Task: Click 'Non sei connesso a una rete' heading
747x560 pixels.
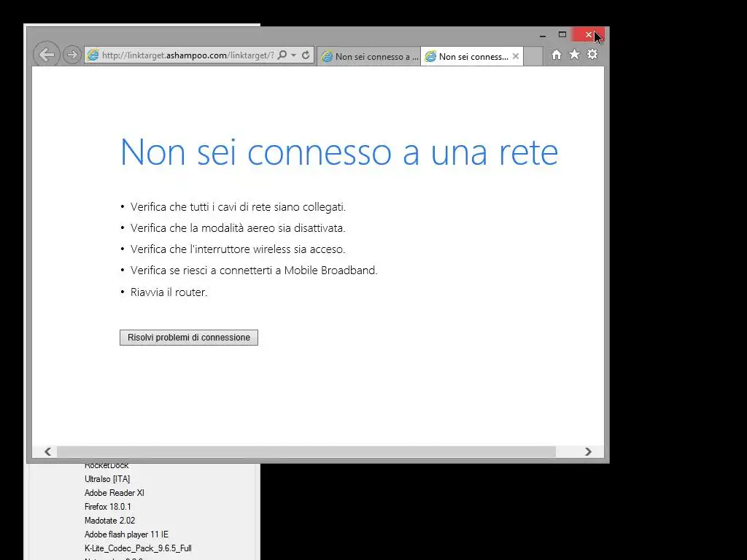Action: click(x=338, y=152)
